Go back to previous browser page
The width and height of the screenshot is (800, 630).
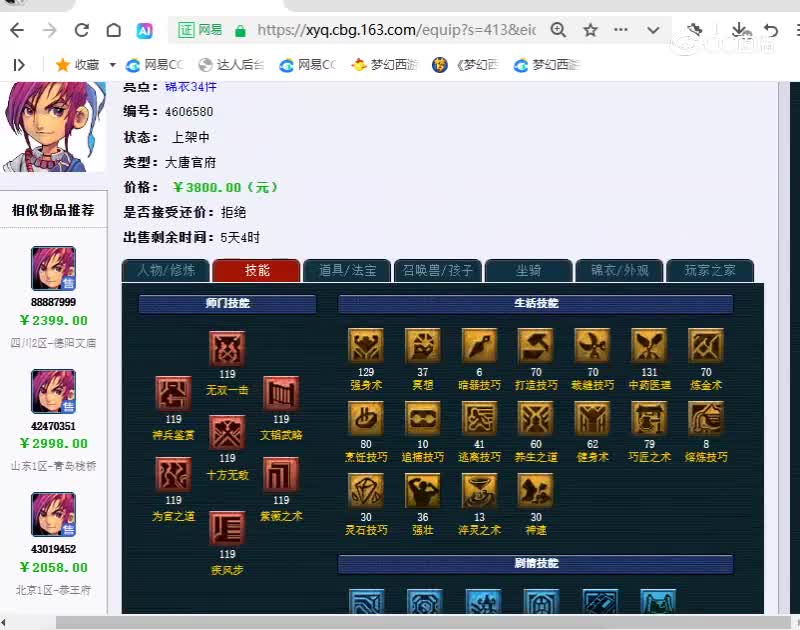point(17,31)
